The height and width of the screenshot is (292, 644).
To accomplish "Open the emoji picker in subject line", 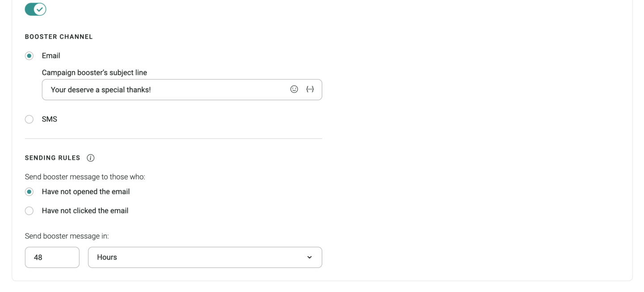I will tap(294, 89).
